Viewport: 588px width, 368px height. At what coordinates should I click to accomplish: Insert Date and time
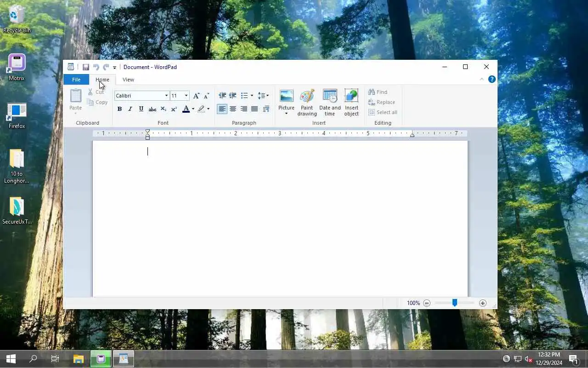[330, 103]
